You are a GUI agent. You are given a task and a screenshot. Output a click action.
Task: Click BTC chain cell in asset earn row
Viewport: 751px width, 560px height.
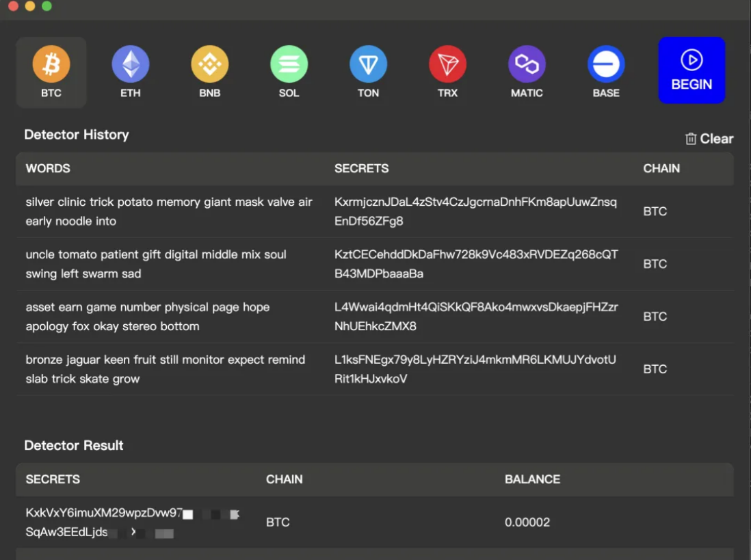655,317
